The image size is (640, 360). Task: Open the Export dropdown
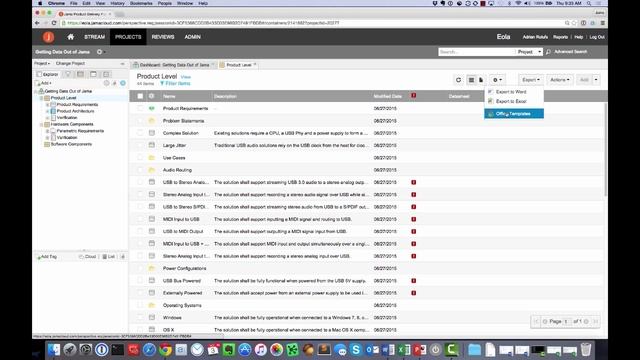[x=531, y=80]
